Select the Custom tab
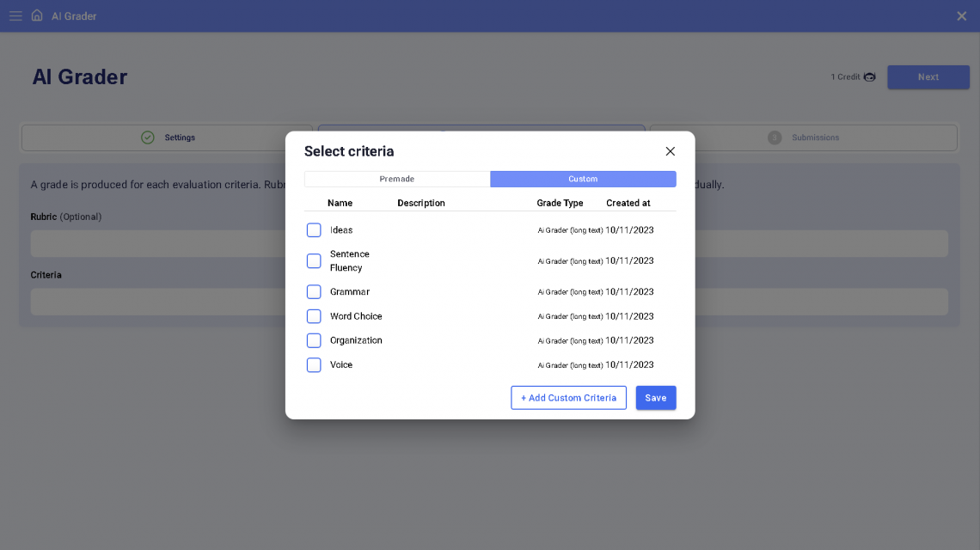The width and height of the screenshot is (980, 550). pyautogui.click(x=583, y=179)
